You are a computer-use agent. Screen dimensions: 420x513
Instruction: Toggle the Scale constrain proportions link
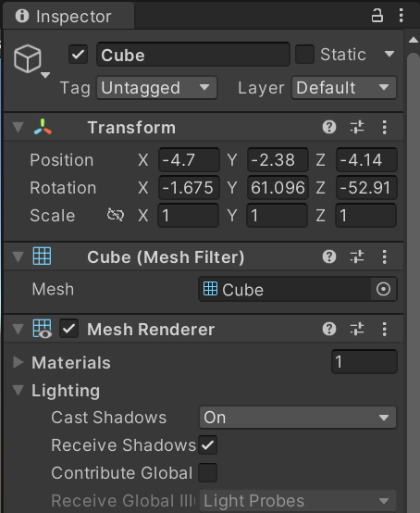click(116, 215)
